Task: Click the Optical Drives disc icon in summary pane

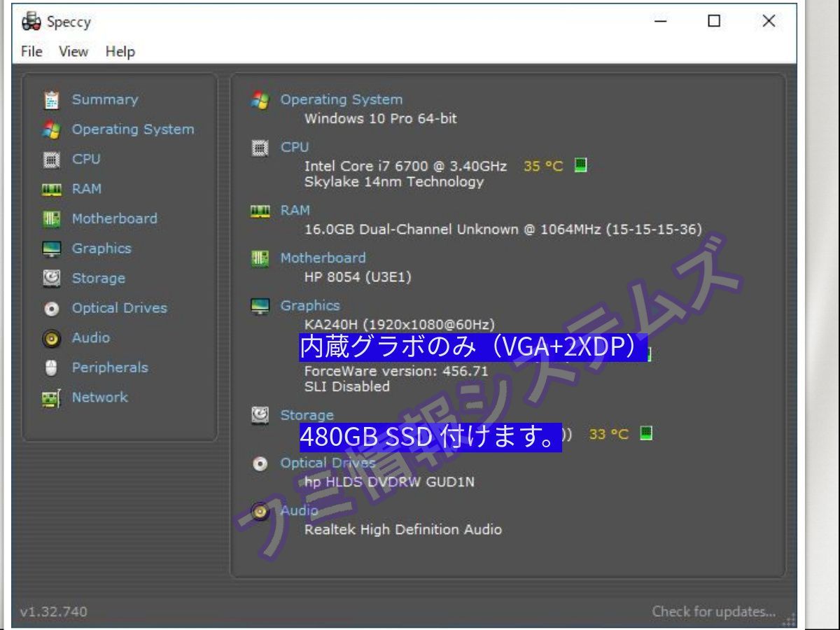Action: point(260,463)
